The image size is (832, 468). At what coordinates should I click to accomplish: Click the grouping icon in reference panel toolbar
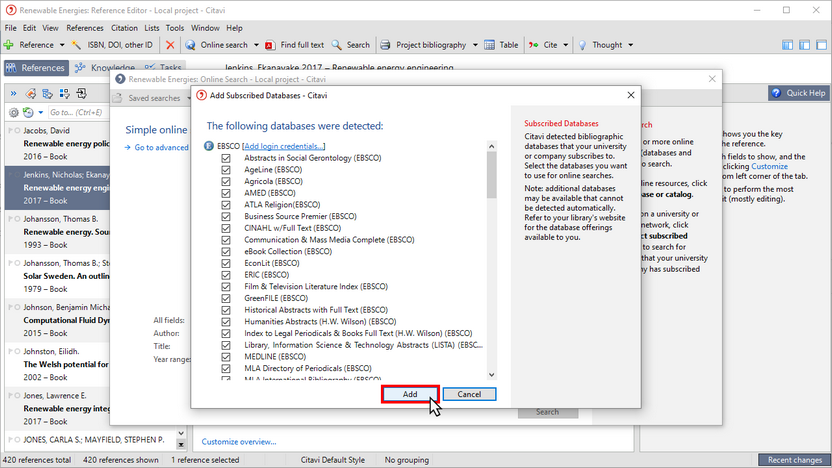[x=64, y=94]
